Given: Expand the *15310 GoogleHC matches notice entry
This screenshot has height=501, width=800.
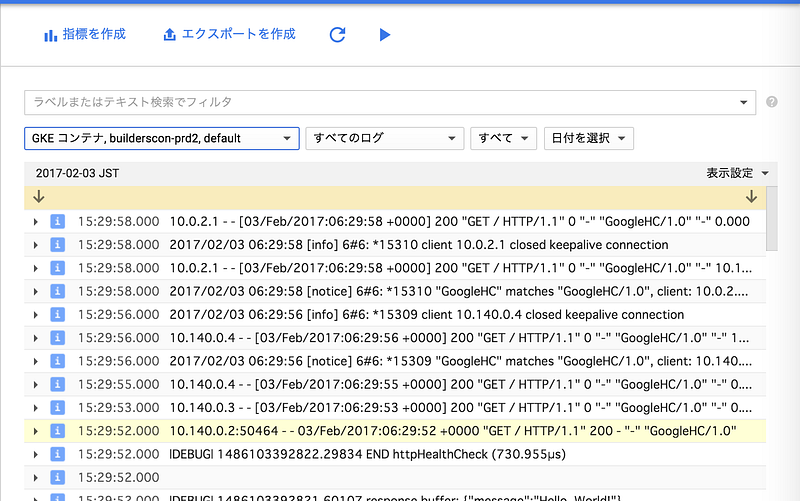Looking at the screenshot, I should pos(35,292).
